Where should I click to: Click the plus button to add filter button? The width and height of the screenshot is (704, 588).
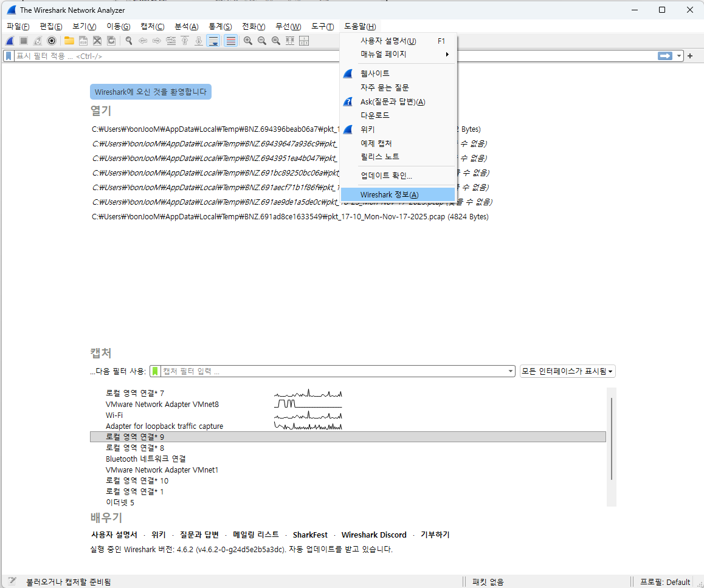(690, 56)
